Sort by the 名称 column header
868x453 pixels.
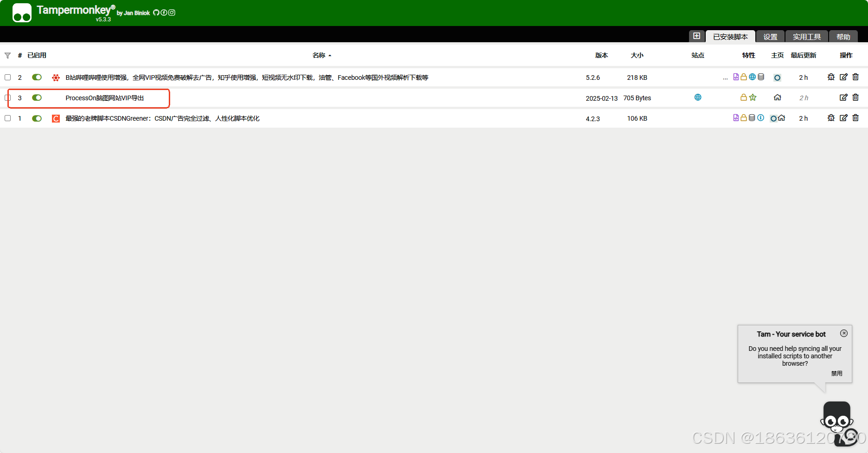coord(319,55)
